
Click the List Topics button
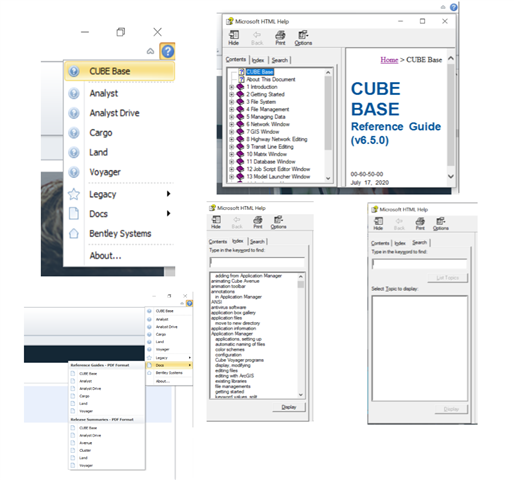(448, 278)
